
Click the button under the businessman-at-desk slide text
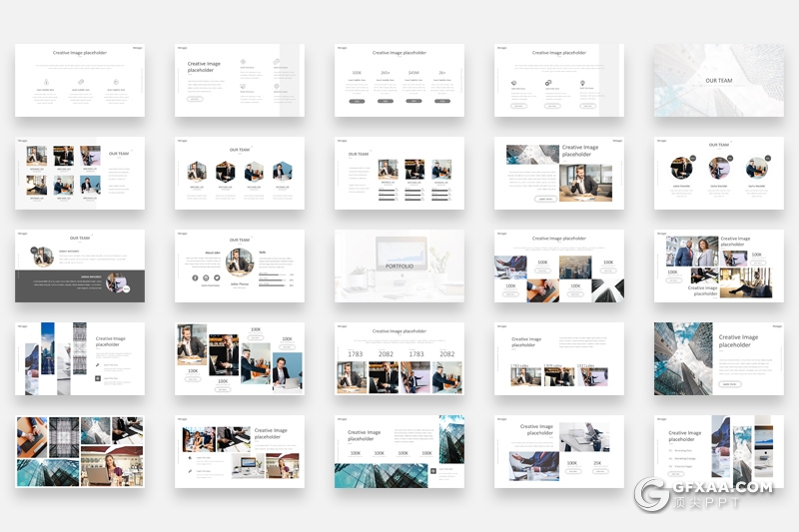tap(545, 199)
